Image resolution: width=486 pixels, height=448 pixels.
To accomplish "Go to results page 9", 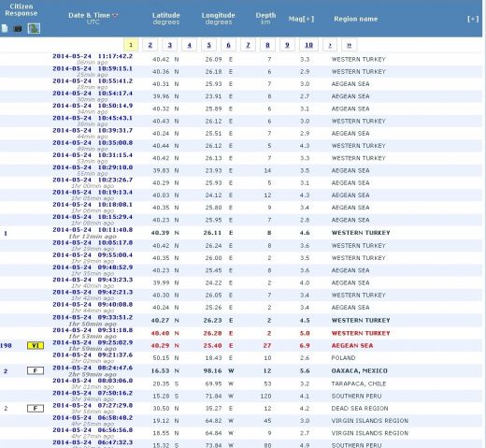I will pyautogui.click(x=287, y=45).
